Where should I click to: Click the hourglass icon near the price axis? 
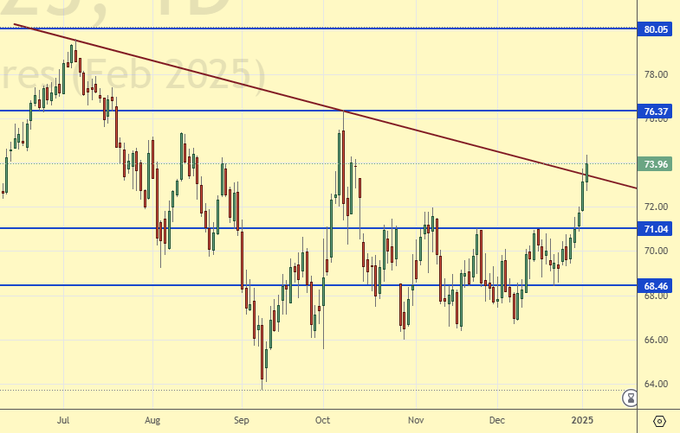click(629, 398)
